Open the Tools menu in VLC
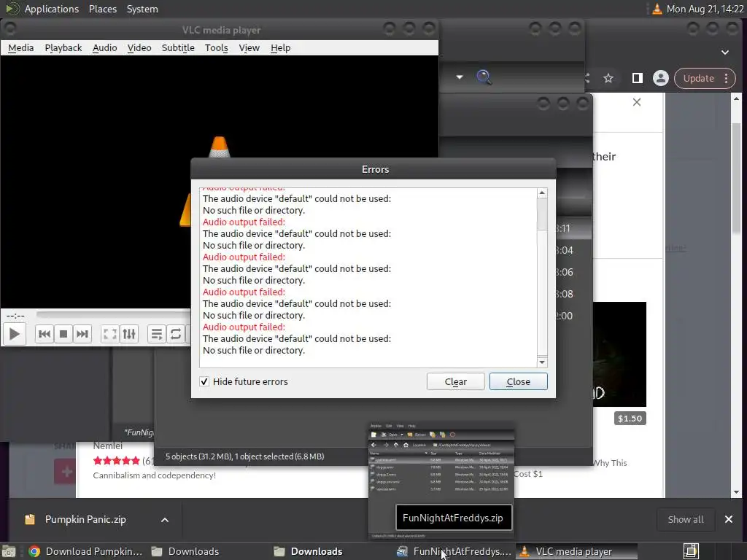The width and height of the screenshot is (747, 560). pyautogui.click(x=216, y=47)
